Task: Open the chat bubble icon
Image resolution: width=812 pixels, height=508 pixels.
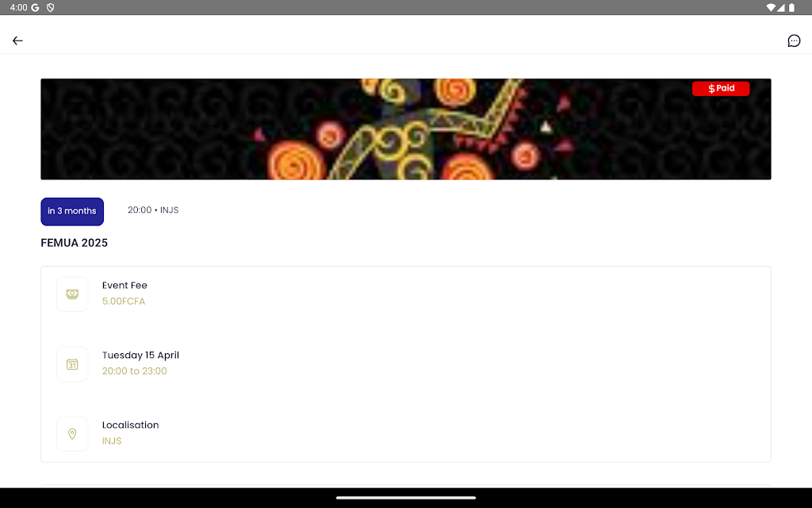Action: [x=793, y=40]
